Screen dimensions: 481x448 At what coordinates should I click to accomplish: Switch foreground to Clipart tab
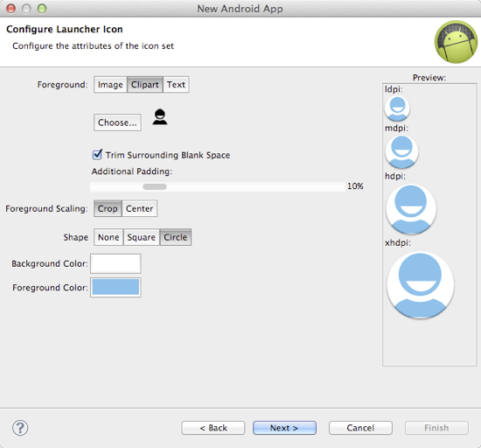(145, 85)
